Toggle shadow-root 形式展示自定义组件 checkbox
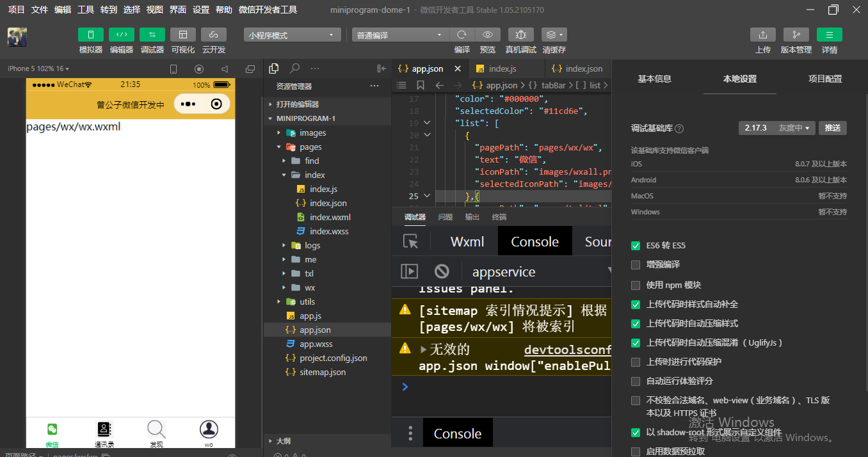868x457 pixels. click(636, 433)
